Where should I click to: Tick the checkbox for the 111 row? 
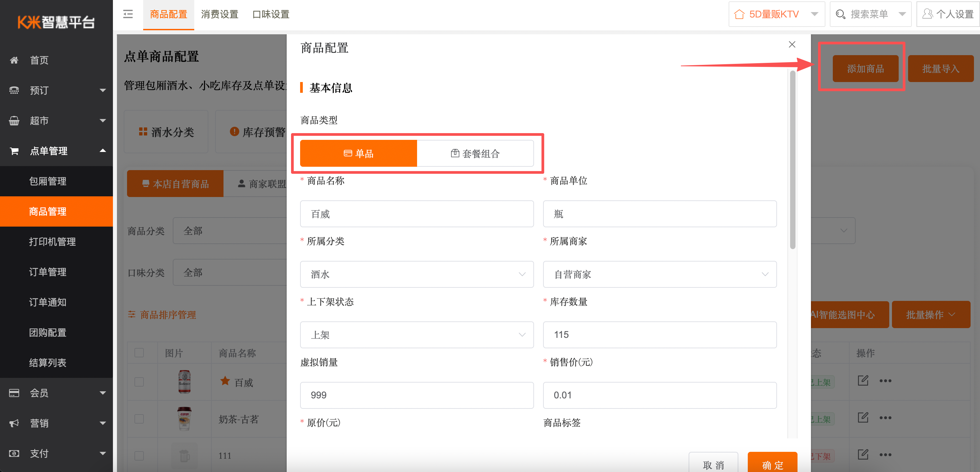[139, 456]
